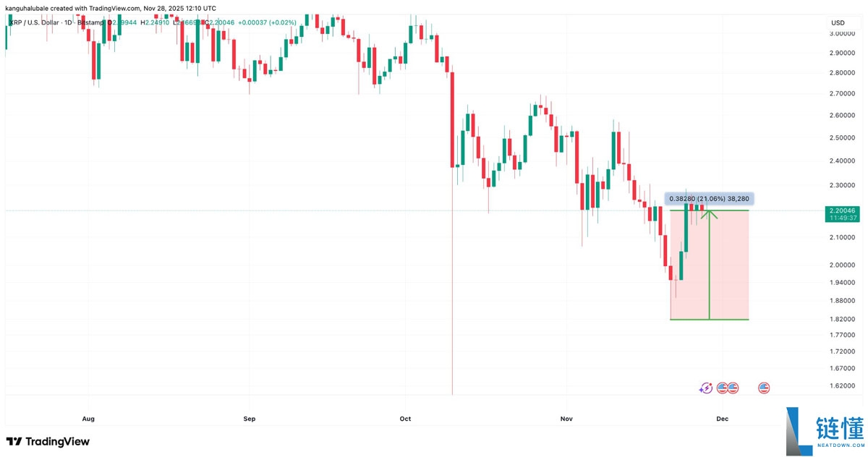Select the Oct label on the time axis
This screenshot has height=457, width=868.
404,418
